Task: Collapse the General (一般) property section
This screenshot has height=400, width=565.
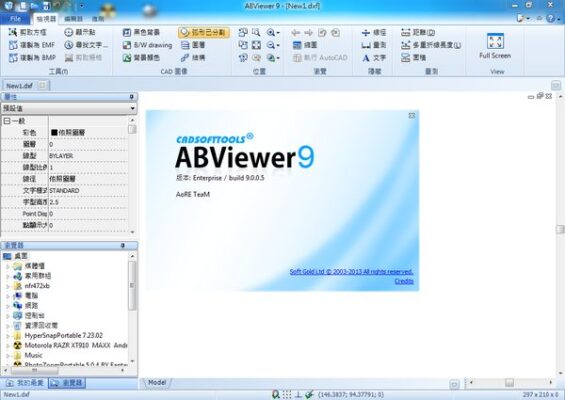Action: click(6, 121)
